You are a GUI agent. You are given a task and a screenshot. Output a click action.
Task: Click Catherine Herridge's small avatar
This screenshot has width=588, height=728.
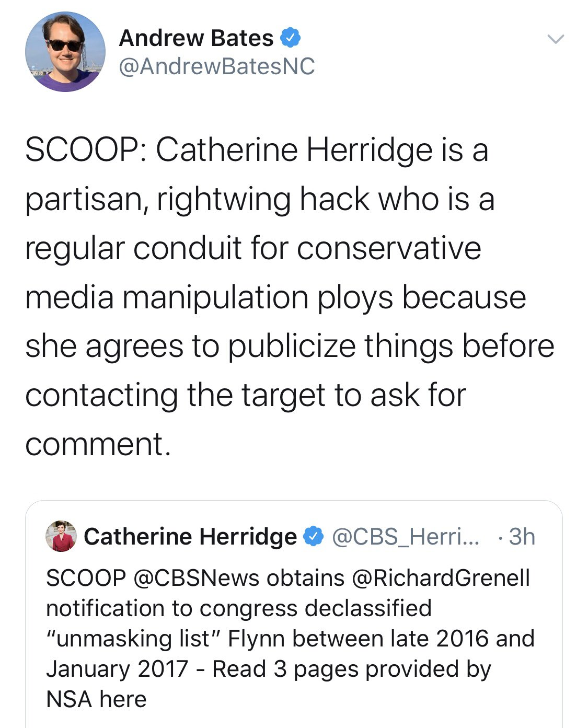click(61, 536)
